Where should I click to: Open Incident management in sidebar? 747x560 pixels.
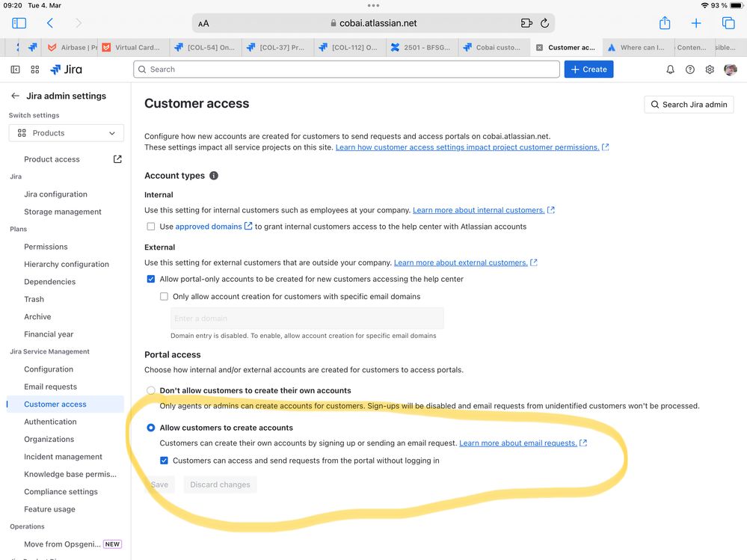(64, 457)
